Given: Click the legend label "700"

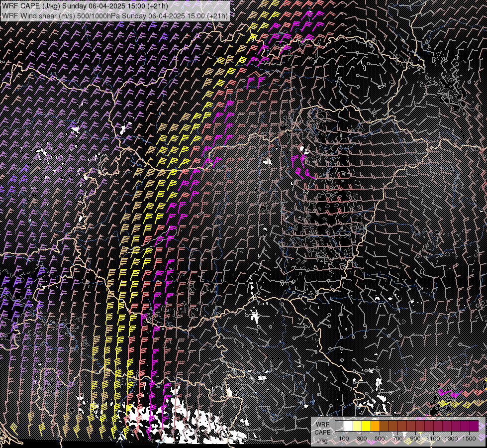Looking at the screenshot, I should (x=397, y=439).
